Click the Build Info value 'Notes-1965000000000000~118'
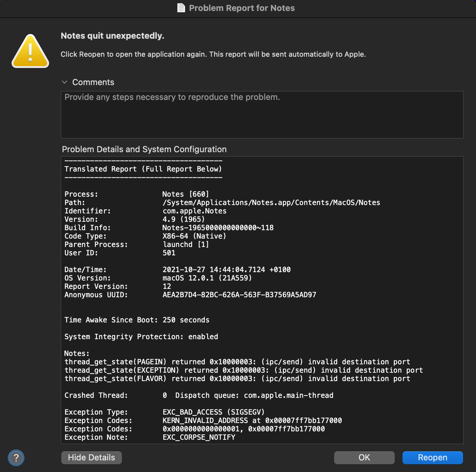 (x=218, y=228)
